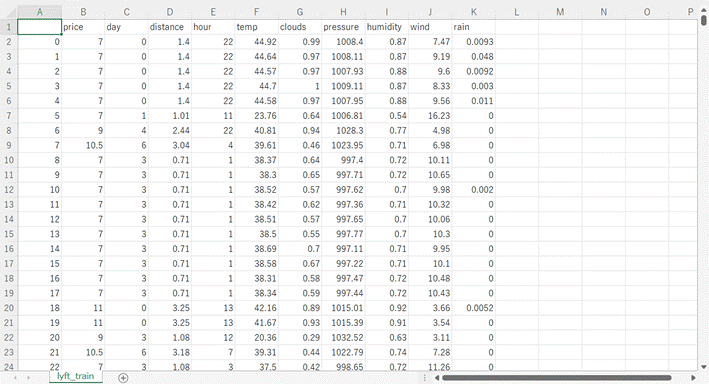
Task: Click humidity value 0.92
Action: click(x=387, y=308)
